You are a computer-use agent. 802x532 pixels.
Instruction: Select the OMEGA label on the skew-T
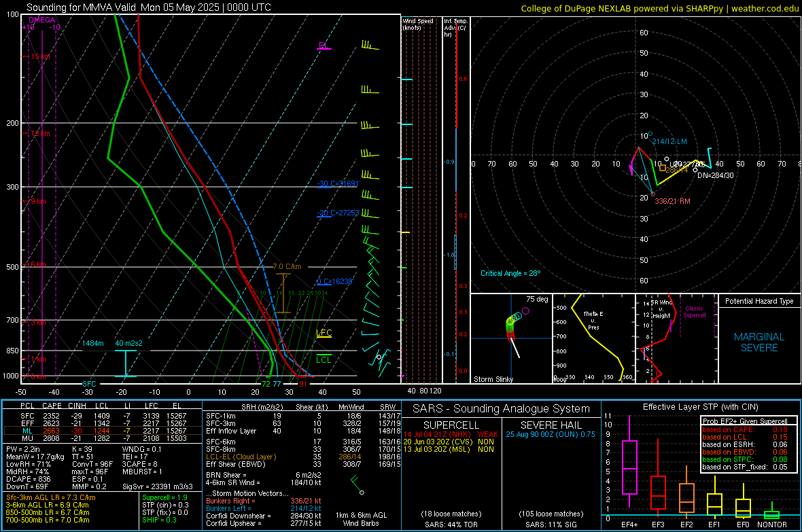point(42,20)
